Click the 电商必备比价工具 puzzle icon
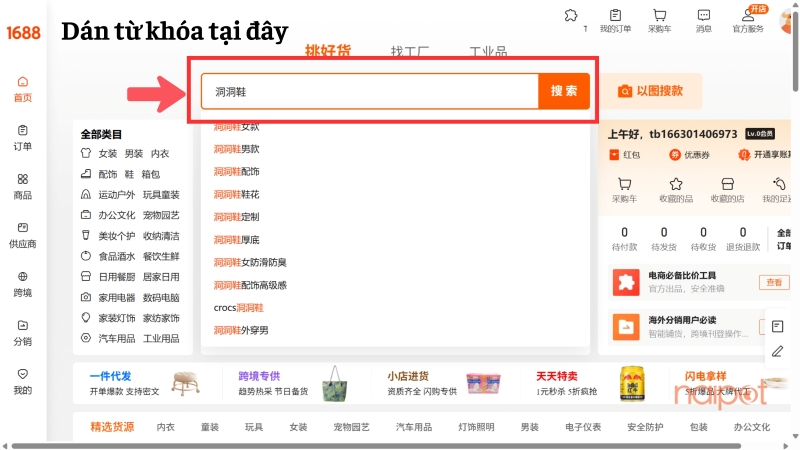The height and width of the screenshot is (450, 800). coord(626,282)
